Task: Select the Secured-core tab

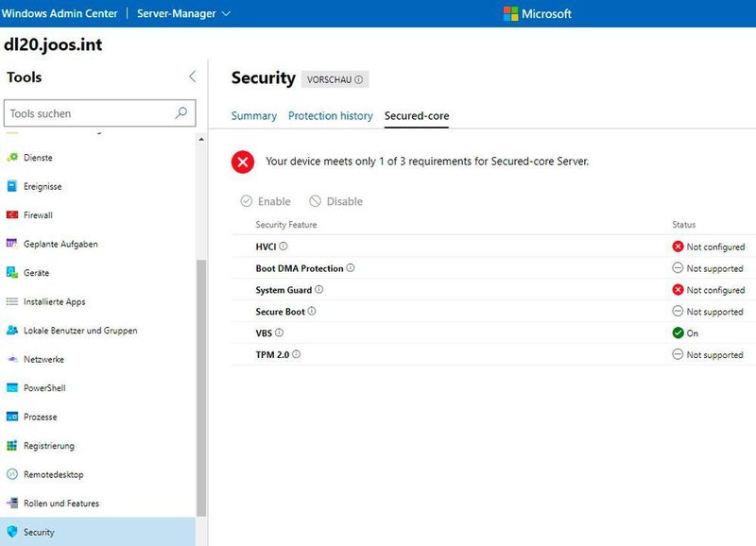Action: tap(417, 115)
